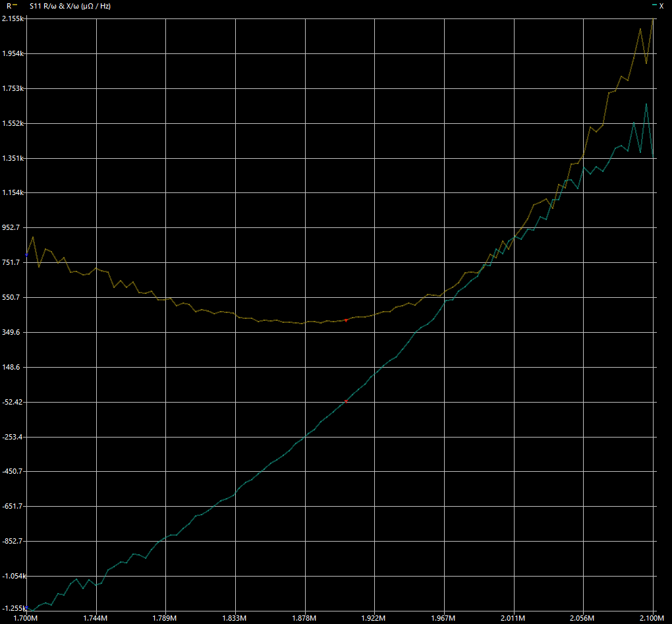Click the 751.7 Y-axis label
672x624 pixels.
coord(13,262)
